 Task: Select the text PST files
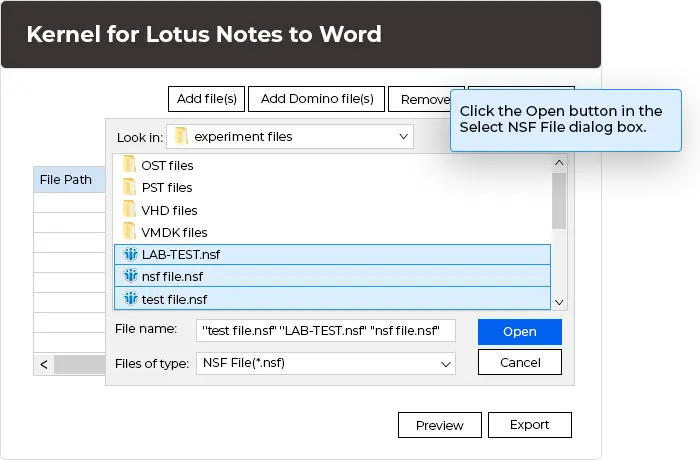(x=167, y=188)
